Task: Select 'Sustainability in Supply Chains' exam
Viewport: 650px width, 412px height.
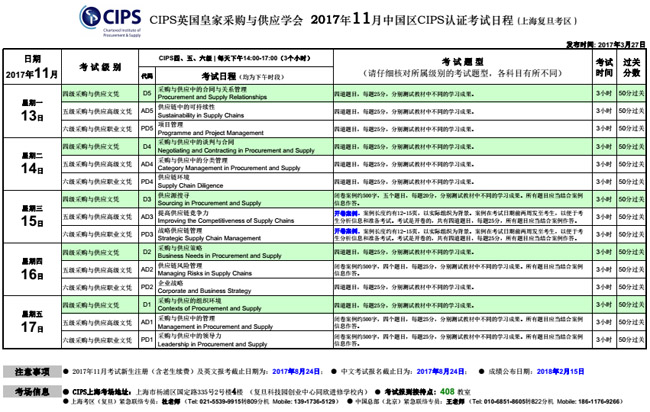Action: 201,115
